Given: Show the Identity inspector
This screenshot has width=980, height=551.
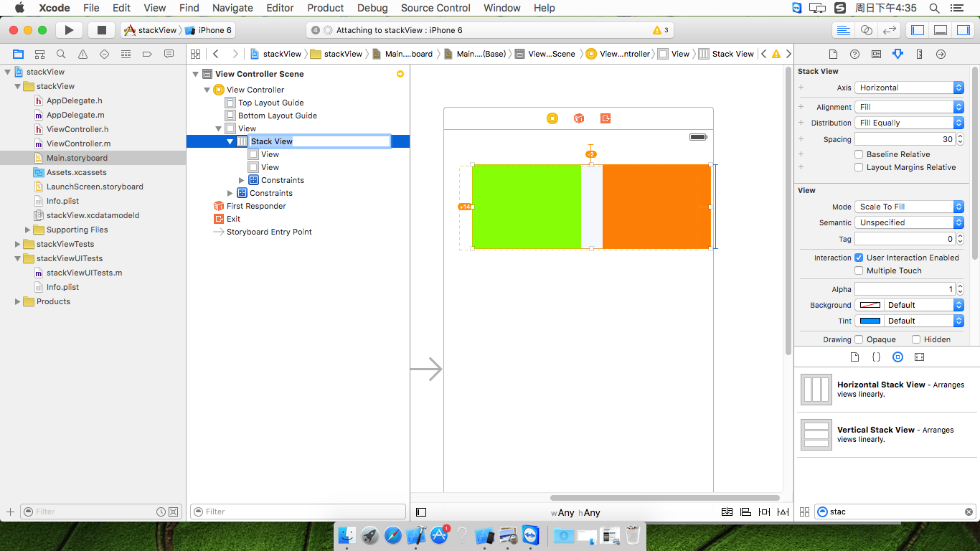Looking at the screenshot, I should coord(876,54).
